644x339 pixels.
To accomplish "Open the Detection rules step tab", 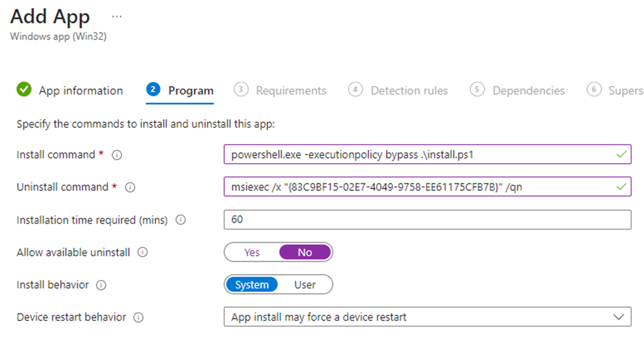I will [409, 91].
